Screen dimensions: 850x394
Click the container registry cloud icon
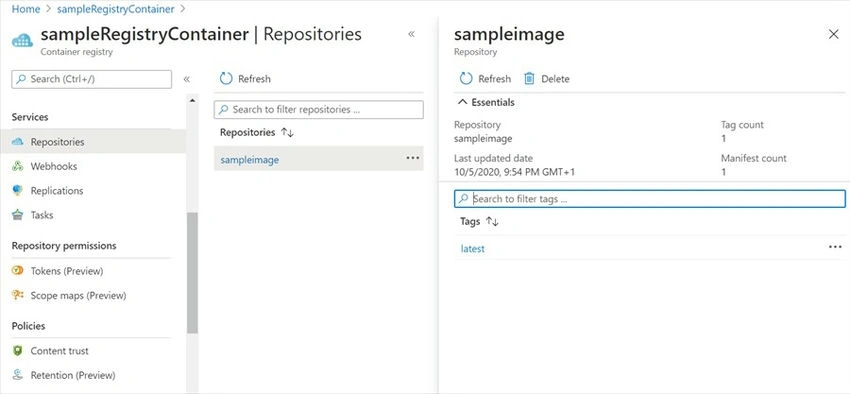click(22, 40)
